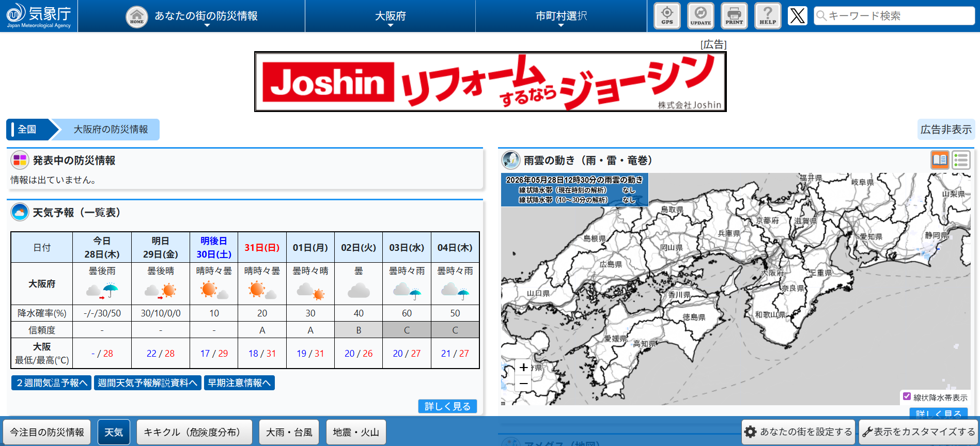980x446 pixels.
Task: Click the radar timestamp 2026年05月28日12時30分の雨雲の動き
Action: [574, 180]
